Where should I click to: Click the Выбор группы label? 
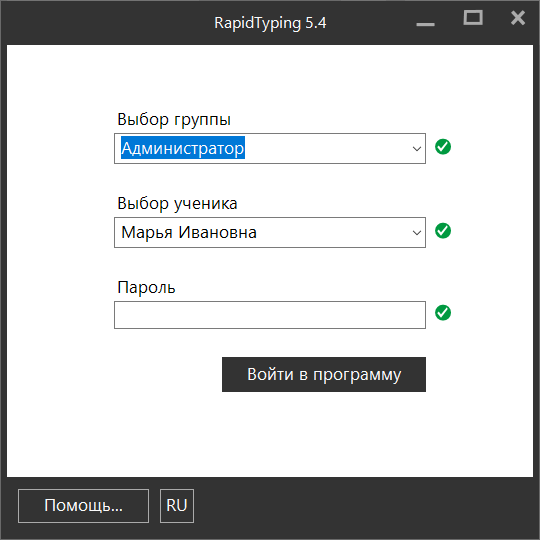(x=174, y=120)
